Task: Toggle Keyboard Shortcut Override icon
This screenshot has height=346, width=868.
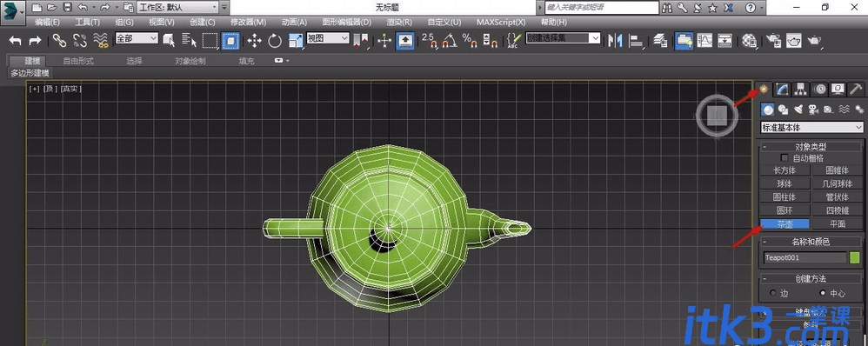Action: [405, 40]
